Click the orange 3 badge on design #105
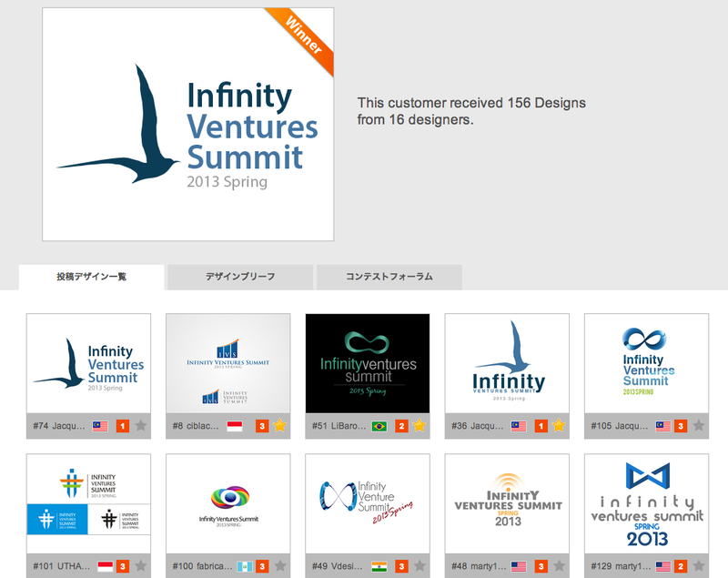 [x=681, y=426]
